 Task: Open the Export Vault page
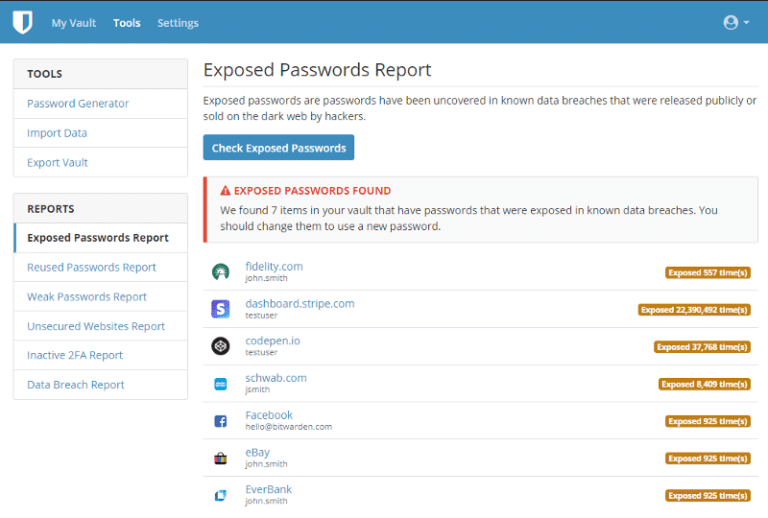pyautogui.click(x=59, y=162)
